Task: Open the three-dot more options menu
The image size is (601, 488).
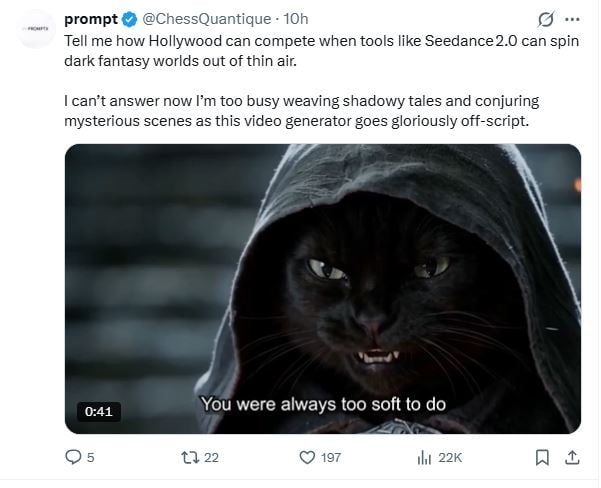Action: pos(572,19)
